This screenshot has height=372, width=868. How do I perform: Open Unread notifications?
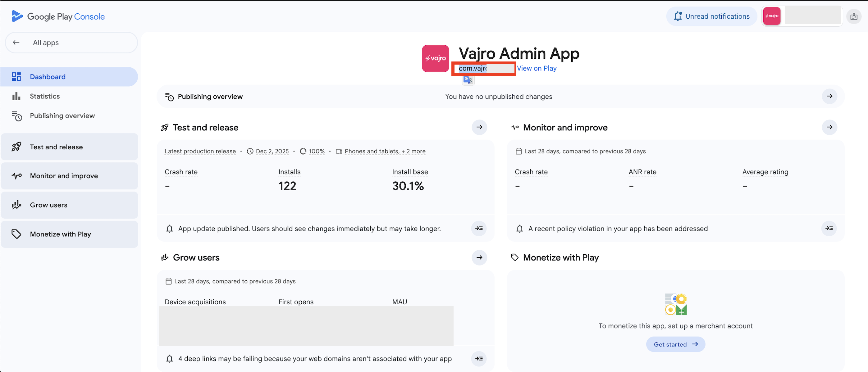[711, 16]
